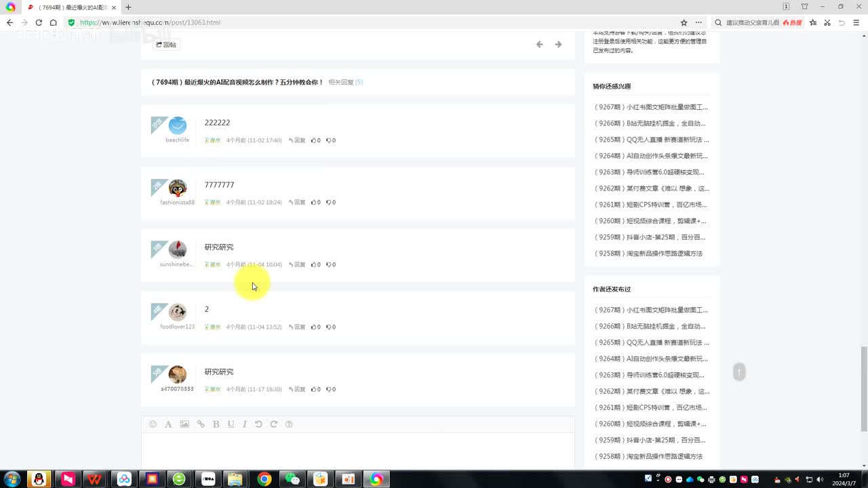868x488 pixels.
Task: Open the editor help icon
Action: pyautogui.click(x=289, y=424)
